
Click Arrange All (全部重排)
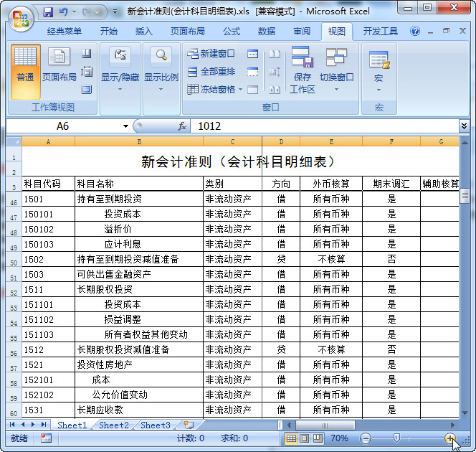tap(211, 72)
